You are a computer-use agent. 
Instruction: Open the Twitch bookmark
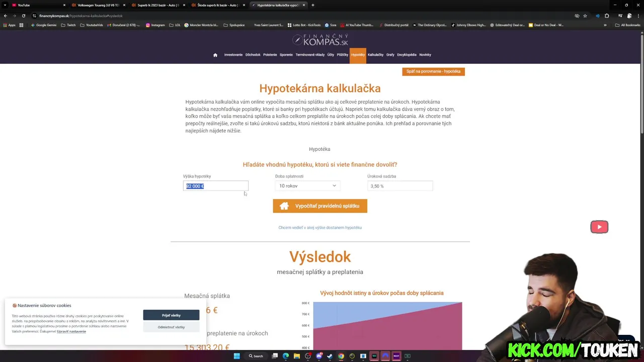coord(68,25)
